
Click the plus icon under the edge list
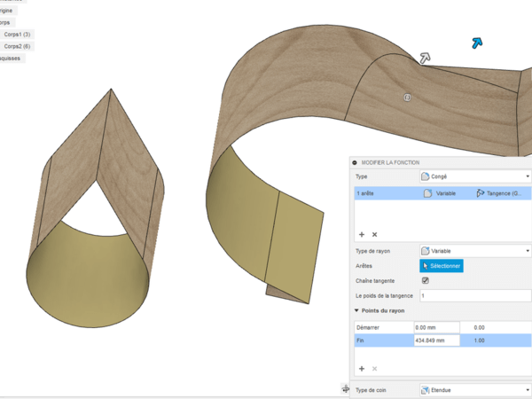pos(362,234)
